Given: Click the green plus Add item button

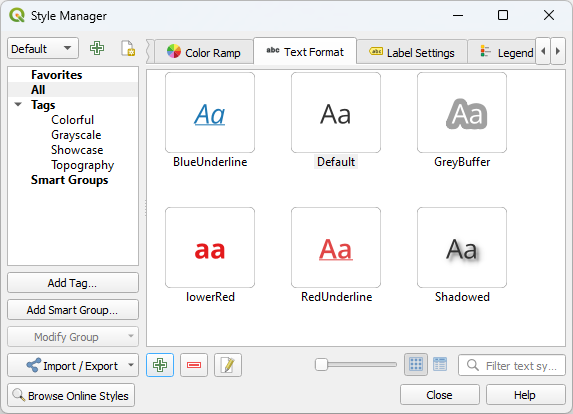Looking at the screenshot, I should (x=160, y=365).
